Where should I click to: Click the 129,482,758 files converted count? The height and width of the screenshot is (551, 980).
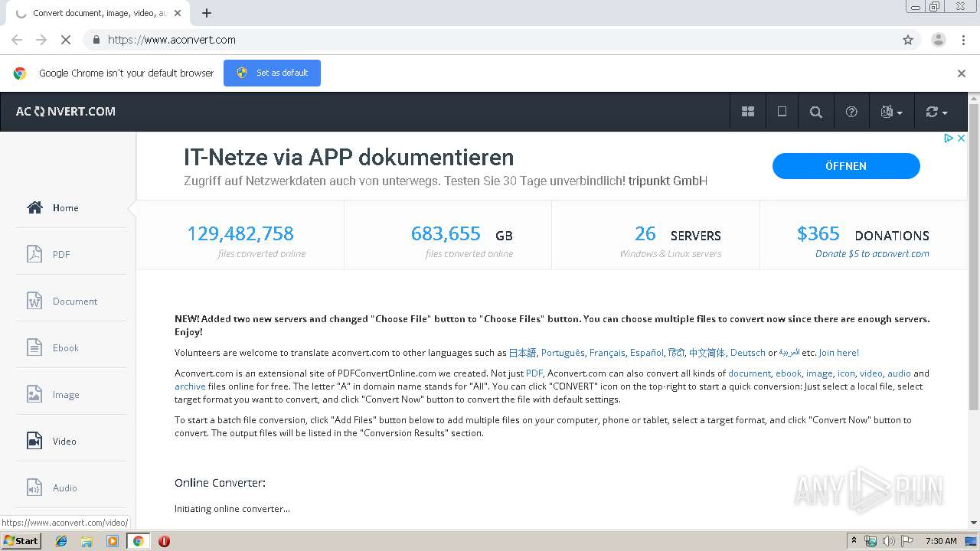point(240,233)
